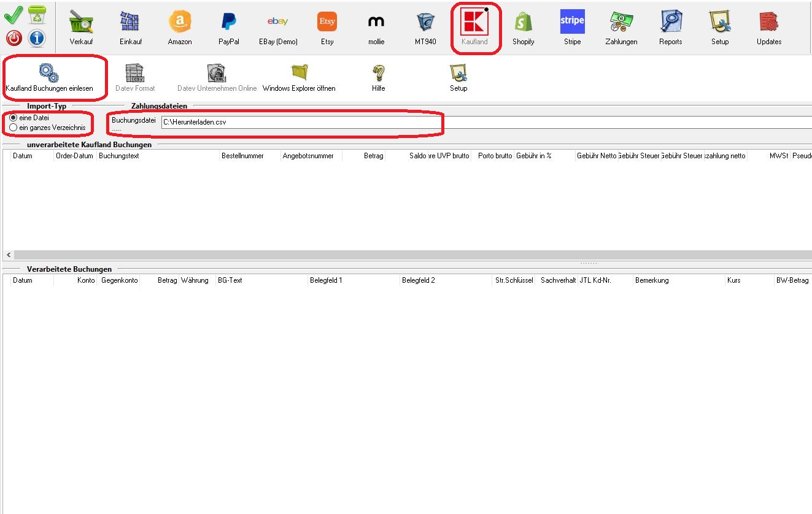The image size is (812, 514).
Task: Open the Reports section
Action: (670, 27)
